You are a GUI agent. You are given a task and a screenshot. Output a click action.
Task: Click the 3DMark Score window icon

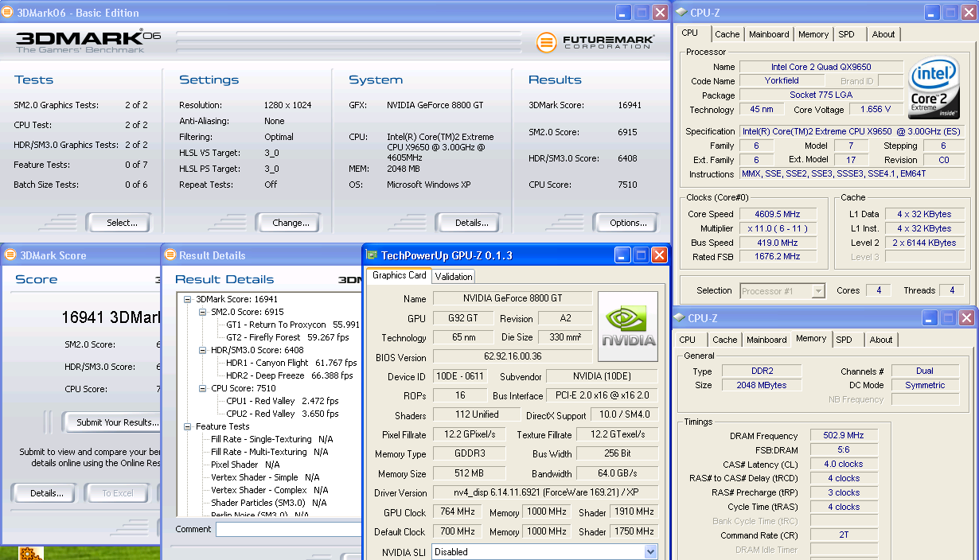10,255
